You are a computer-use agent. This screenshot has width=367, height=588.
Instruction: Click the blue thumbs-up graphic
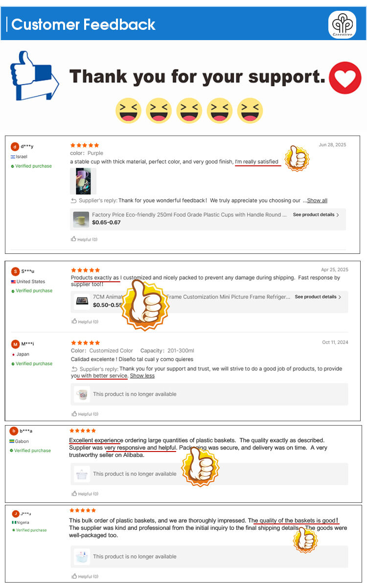point(34,75)
